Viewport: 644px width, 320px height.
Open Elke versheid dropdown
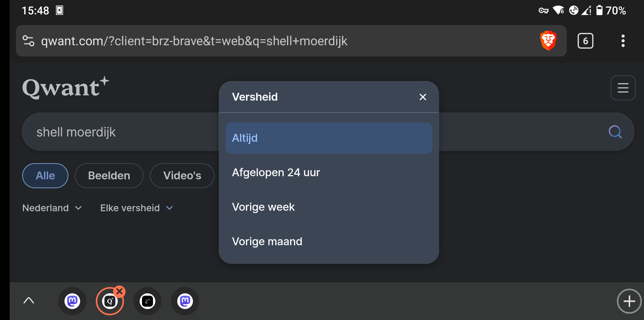(137, 208)
